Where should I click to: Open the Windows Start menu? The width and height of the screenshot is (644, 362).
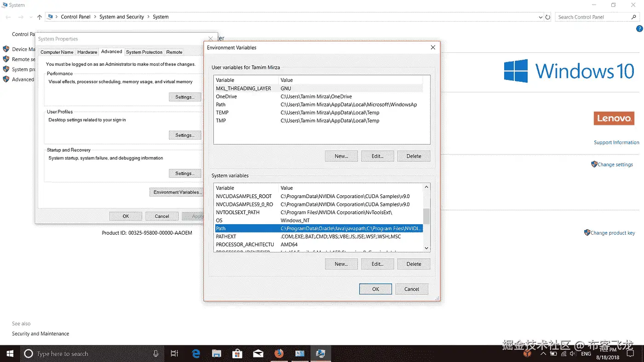tap(10, 354)
